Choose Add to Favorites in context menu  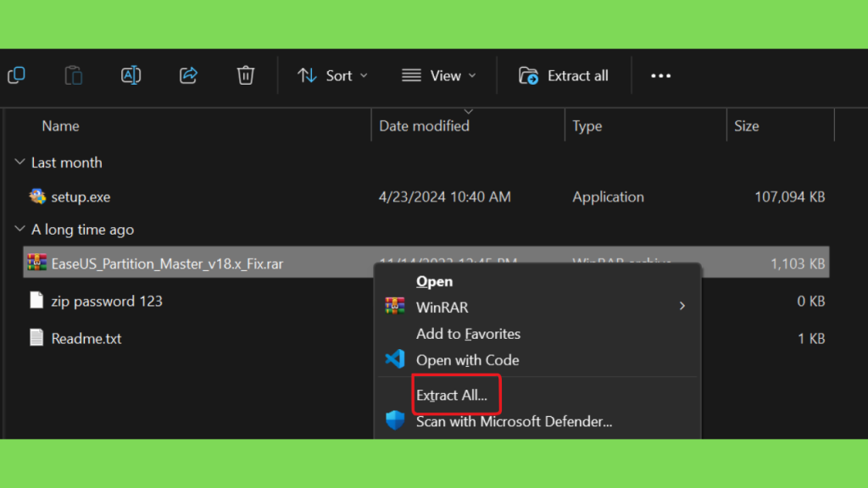[x=468, y=334]
